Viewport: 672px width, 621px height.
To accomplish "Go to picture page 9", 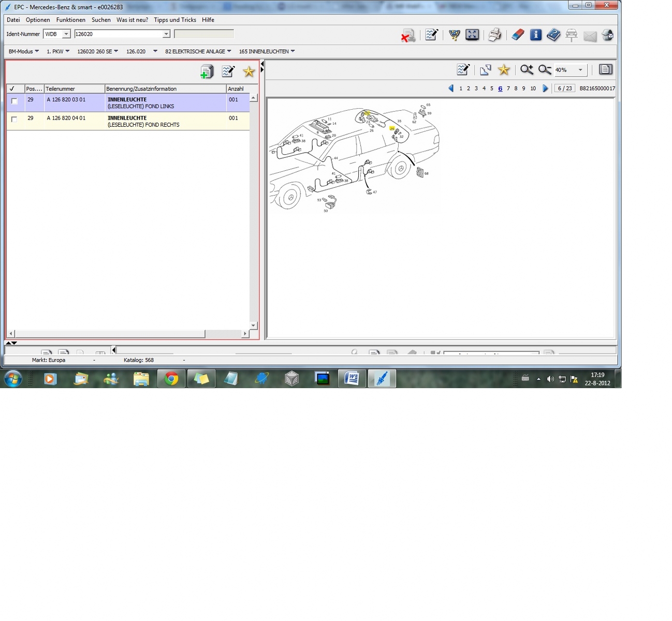I will click(x=524, y=88).
